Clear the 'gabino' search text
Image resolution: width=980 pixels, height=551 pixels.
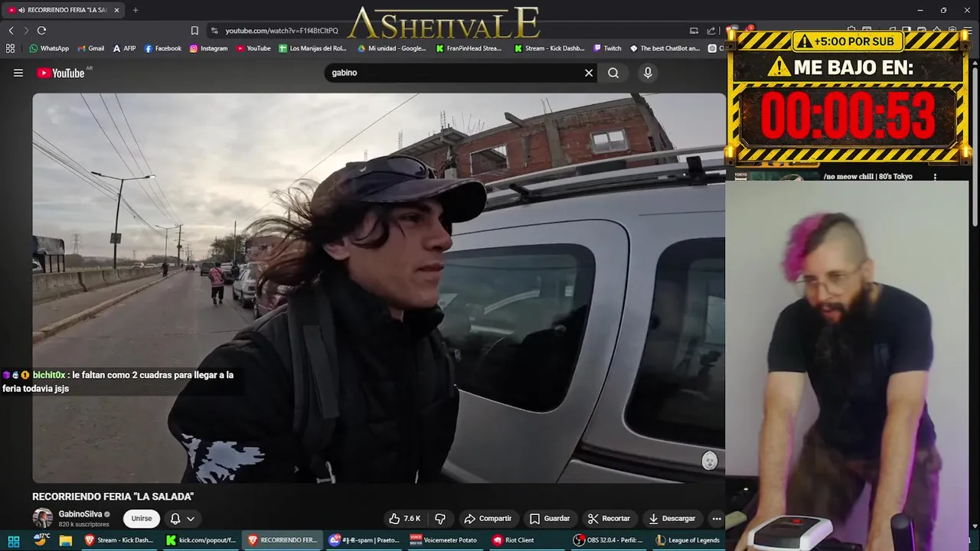pyautogui.click(x=589, y=73)
